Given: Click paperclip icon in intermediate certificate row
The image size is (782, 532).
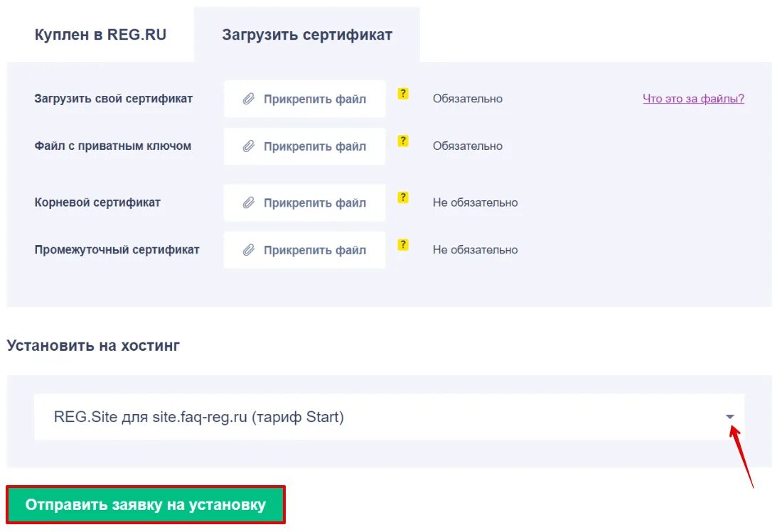Looking at the screenshot, I should click(248, 250).
